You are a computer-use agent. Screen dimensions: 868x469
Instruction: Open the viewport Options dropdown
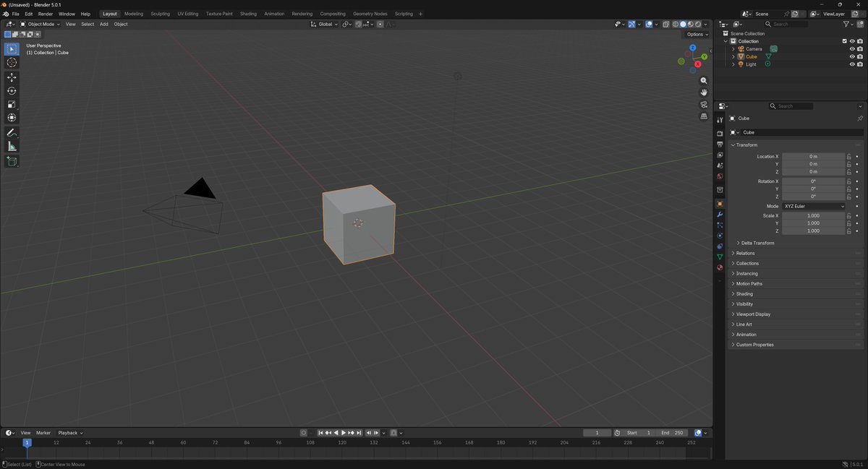pyautogui.click(x=697, y=34)
